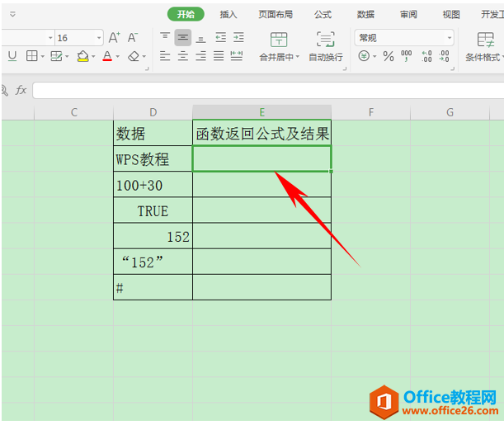
Task: Open font settings dialog launcher
Action: pos(147,68)
